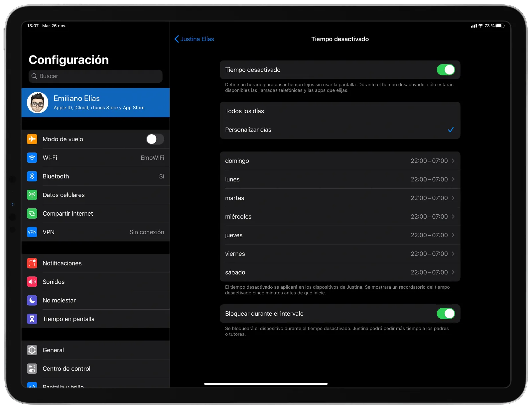Open the miércoles 22:00–07:00 chevron
The height and width of the screenshot is (409, 532).
pos(453,217)
